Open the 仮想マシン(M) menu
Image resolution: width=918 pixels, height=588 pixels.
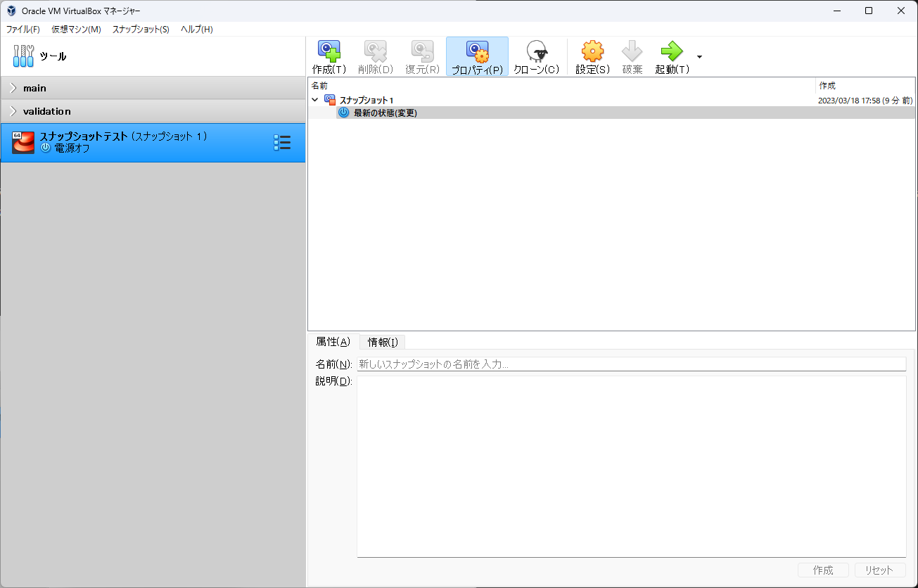pyautogui.click(x=76, y=29)
